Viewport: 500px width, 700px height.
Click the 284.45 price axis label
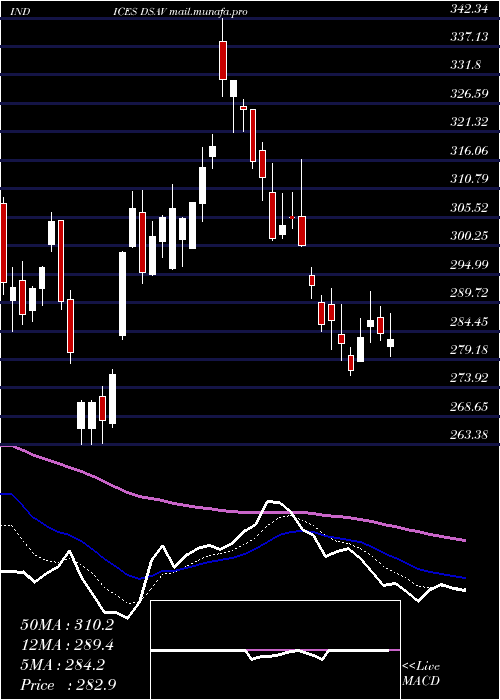click(469, 322)
